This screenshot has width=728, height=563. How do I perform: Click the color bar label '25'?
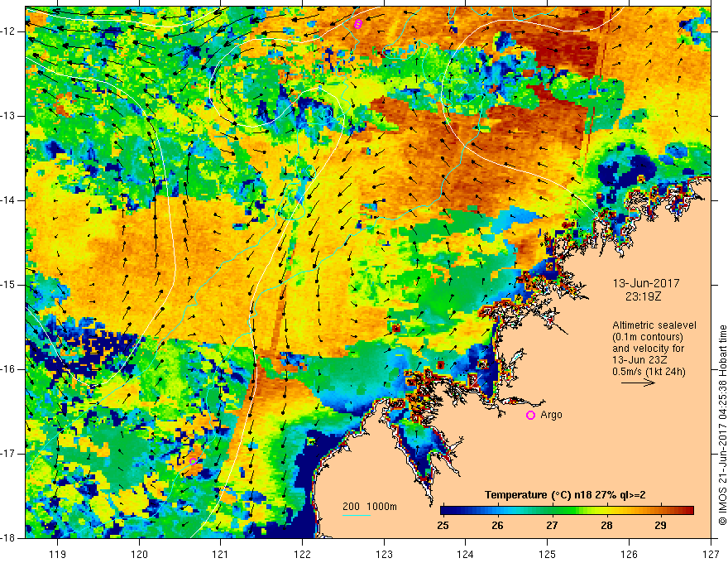(x=443, y=526)
